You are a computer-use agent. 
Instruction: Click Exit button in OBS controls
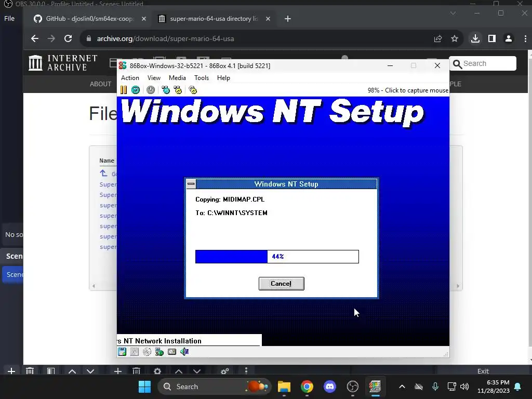483,371
